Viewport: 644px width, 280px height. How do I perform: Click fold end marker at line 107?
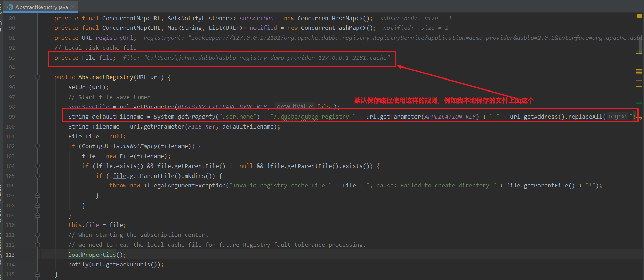(x=38, y=196)
